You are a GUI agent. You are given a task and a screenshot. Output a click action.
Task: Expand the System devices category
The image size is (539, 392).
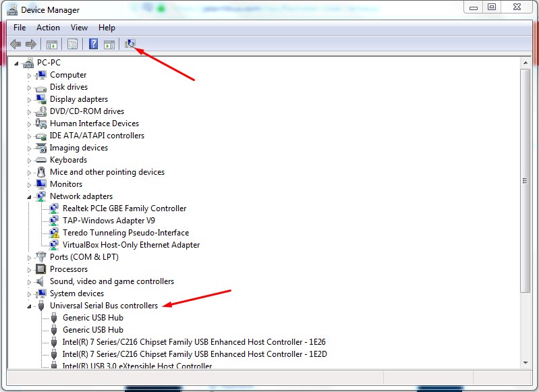29,293
